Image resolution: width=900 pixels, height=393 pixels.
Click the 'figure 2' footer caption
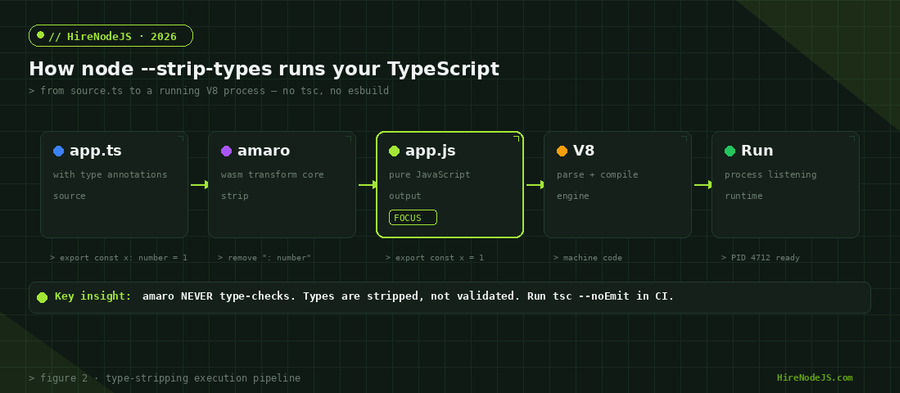(x=165, y=378)
